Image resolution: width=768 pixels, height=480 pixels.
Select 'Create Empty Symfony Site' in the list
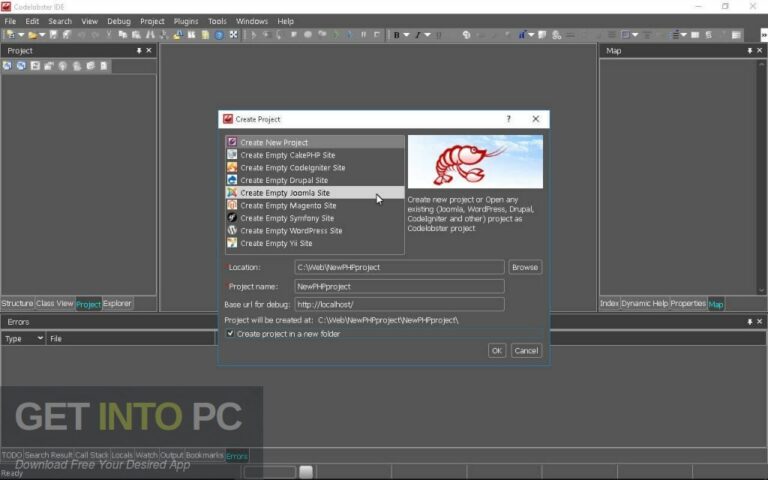coord(315,218)
